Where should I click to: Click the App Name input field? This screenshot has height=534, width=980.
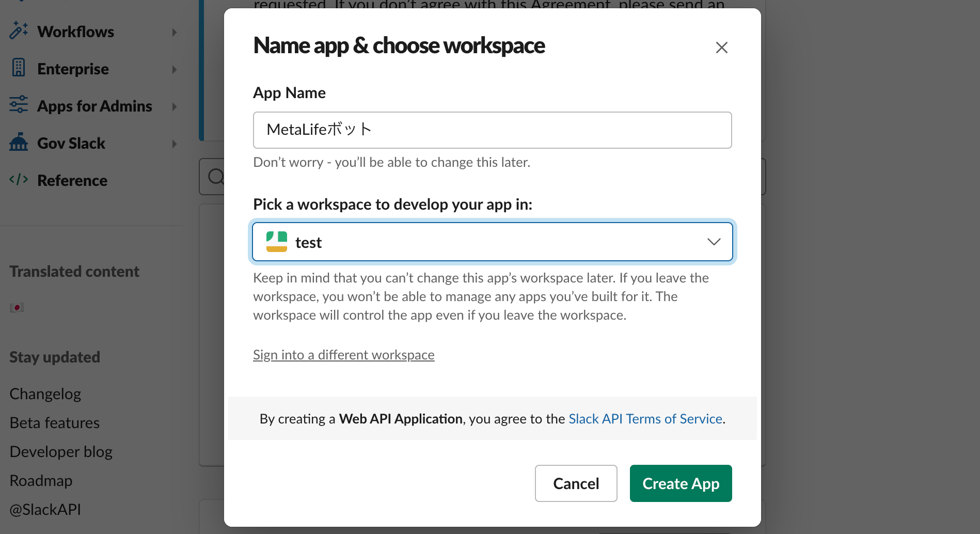[x=493, y=130]
